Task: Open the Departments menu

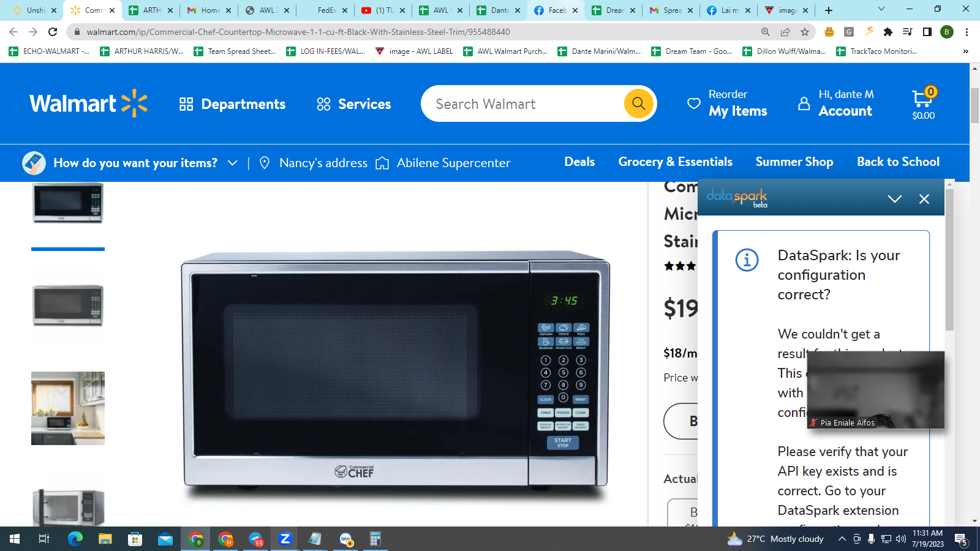Action: (x=232, y=104)
